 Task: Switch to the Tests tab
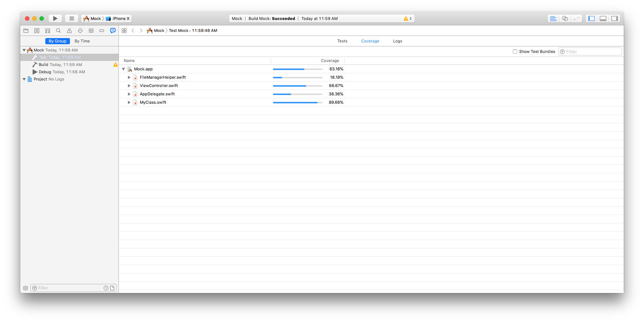(x=342, y=41)
